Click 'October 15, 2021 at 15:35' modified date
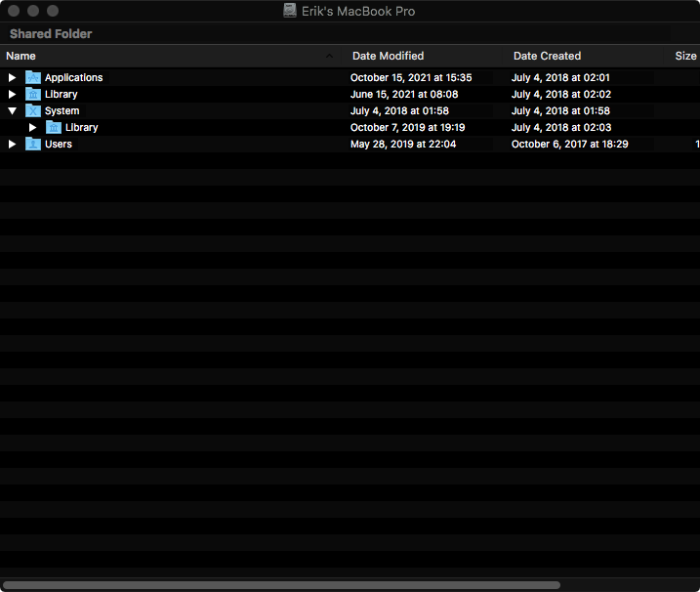 pos(411,78)
